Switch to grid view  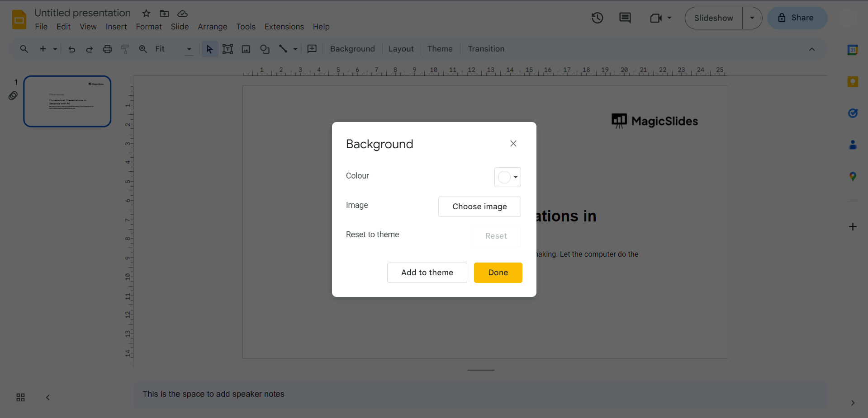point(20,398)
